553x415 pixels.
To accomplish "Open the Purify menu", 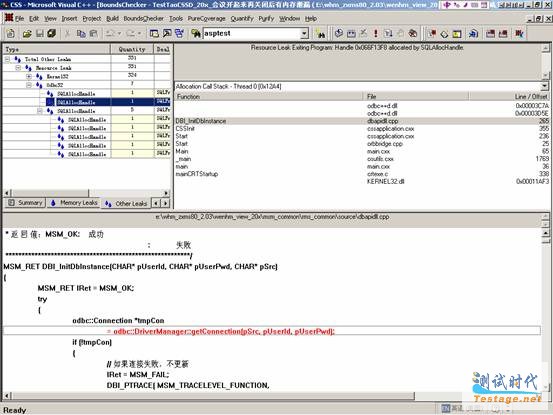I will pos(266,18).
